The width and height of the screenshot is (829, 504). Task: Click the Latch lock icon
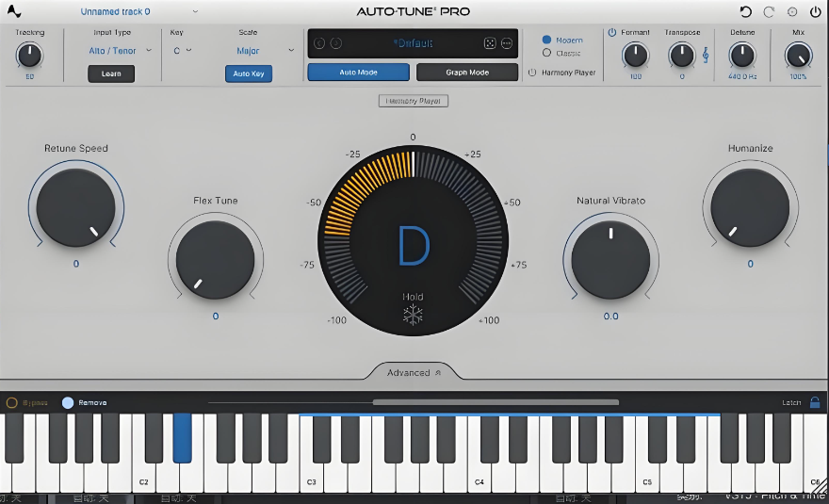tap(815, 402)
